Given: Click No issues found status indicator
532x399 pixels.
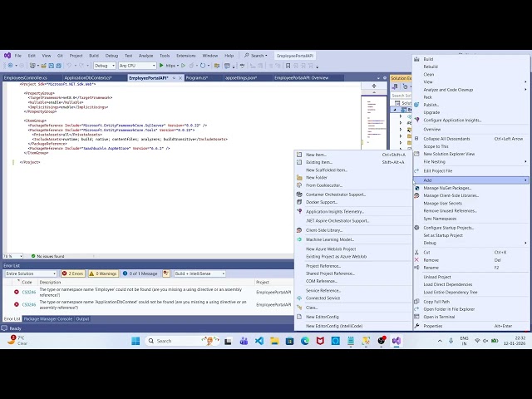Looking at the screenshot, I should pyautogui.click(x=47, y=256).
